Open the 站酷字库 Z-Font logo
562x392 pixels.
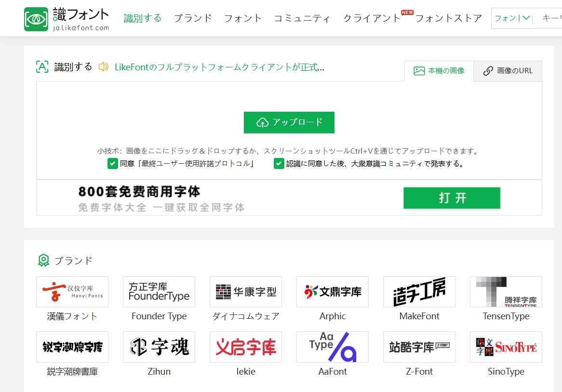point(419,347)
